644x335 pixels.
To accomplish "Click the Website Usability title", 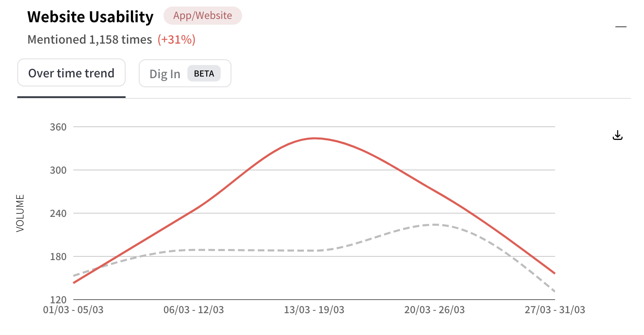I will click(x=90, y=17).
